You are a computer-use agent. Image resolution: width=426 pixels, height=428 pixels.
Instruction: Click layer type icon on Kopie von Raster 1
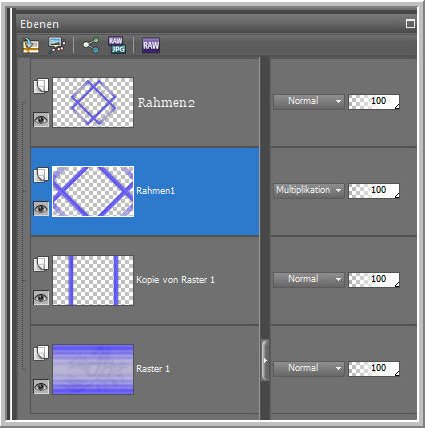[x=41, y=264]
